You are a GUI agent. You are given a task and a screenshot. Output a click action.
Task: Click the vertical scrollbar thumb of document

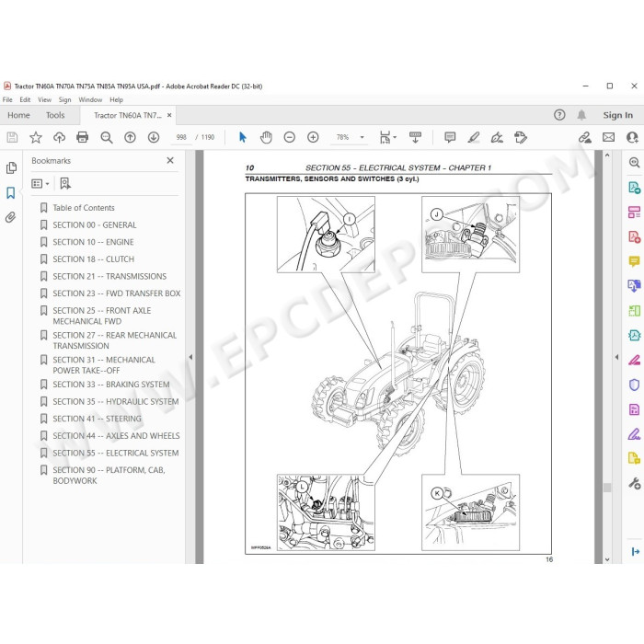pos(607,488)
